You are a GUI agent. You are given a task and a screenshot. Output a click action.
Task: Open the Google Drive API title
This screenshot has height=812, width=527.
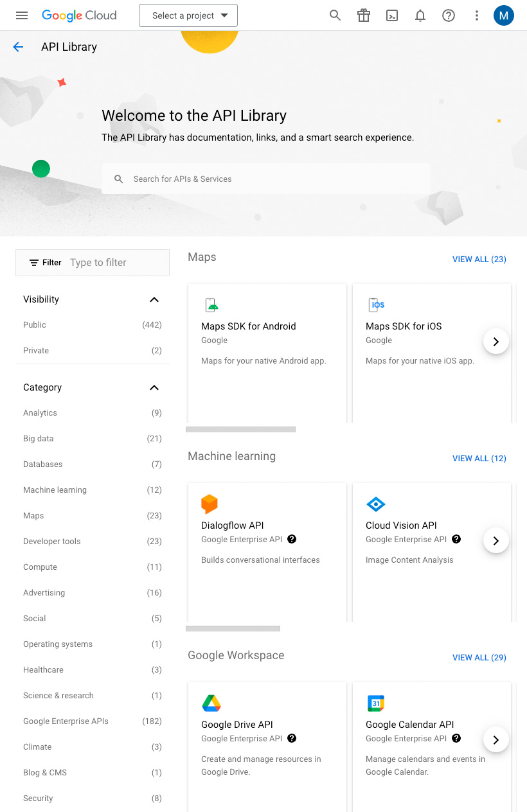(237, 725)
